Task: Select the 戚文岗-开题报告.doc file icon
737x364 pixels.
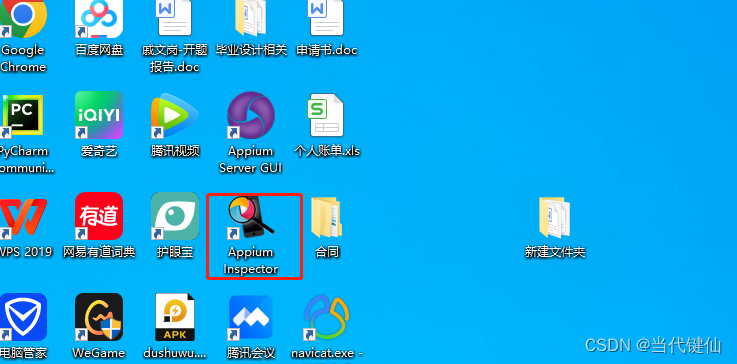Action: pyautogui.click(x=174, y=18)
